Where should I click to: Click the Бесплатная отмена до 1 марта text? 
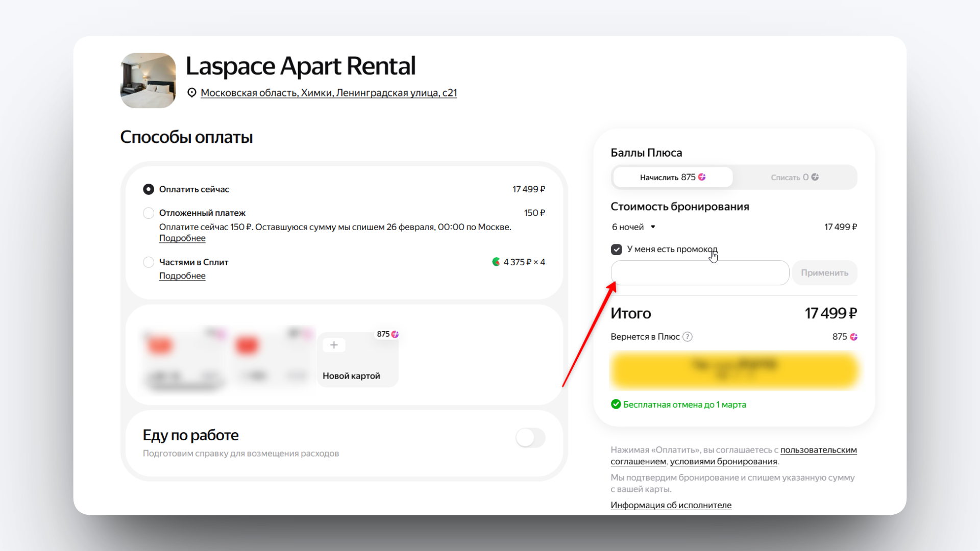click(684, 405)
